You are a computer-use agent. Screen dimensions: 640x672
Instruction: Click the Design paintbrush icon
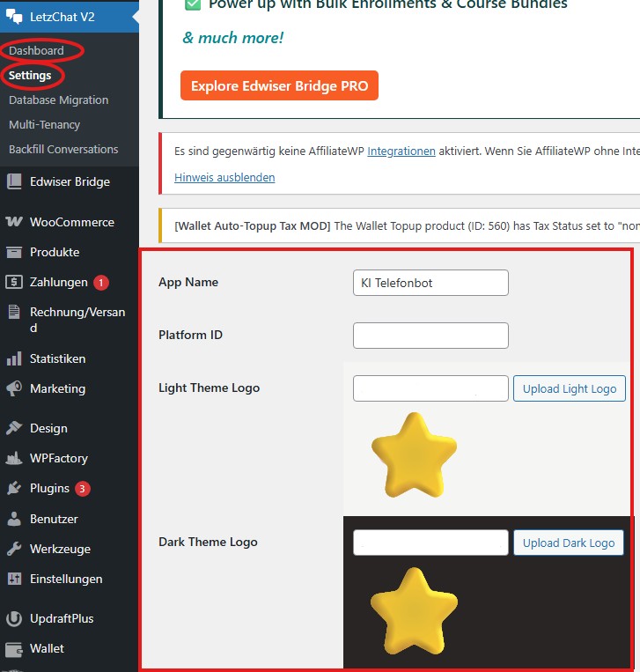pos(14,428)
